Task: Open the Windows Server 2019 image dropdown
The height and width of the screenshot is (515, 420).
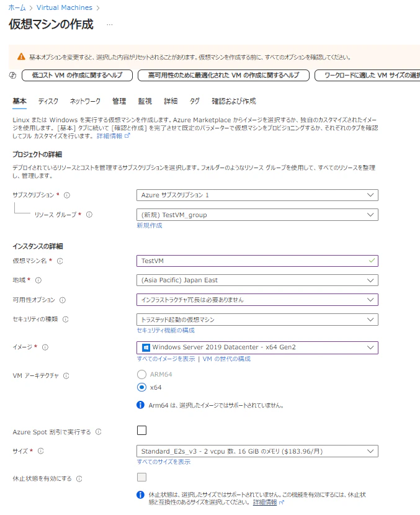Action: point(257,347)
